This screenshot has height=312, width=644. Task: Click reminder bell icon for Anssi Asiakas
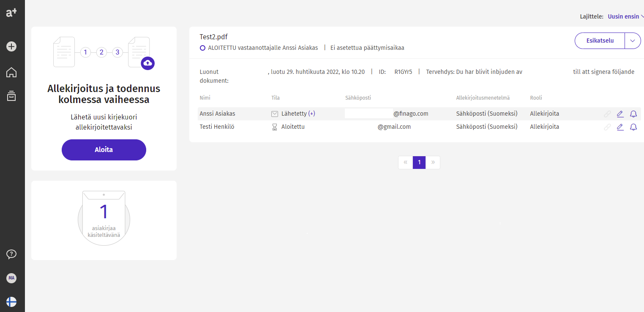[x=633, y=114]
